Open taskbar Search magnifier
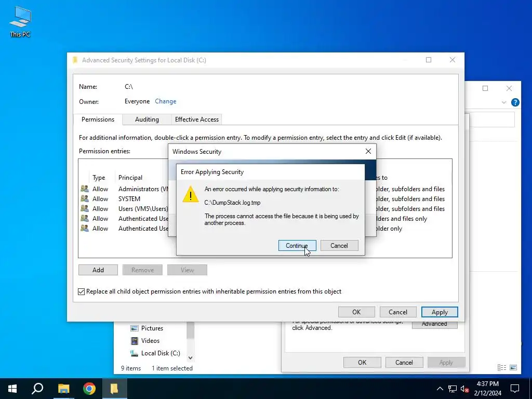The image size is (532, 399). point(37,389)
